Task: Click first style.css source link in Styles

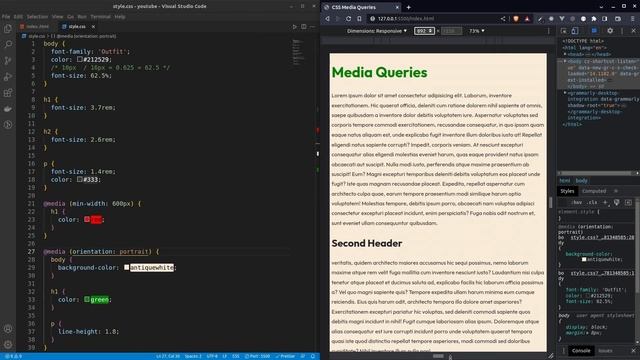Action: [x=602, y=237]
